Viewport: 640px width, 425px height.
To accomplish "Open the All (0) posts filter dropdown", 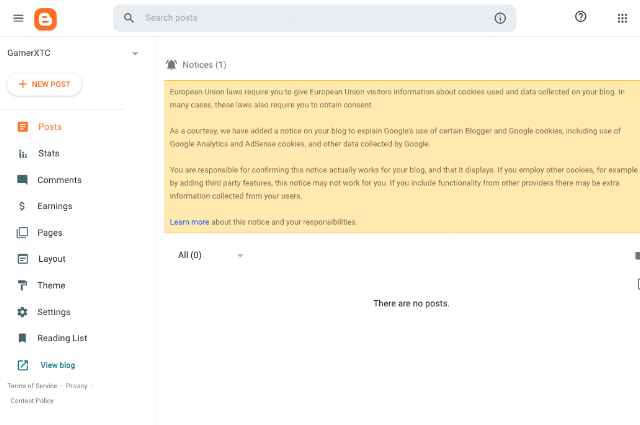I will (x=210, y=255).
